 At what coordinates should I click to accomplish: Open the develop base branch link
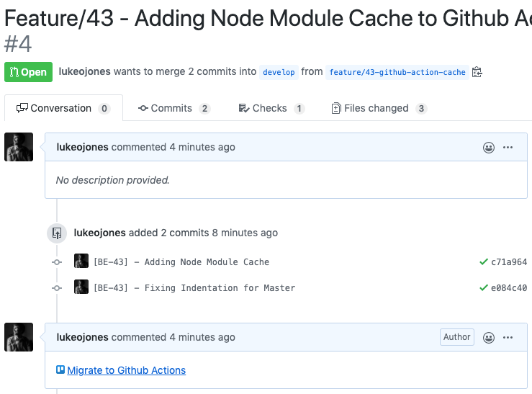tap(279, 72)
